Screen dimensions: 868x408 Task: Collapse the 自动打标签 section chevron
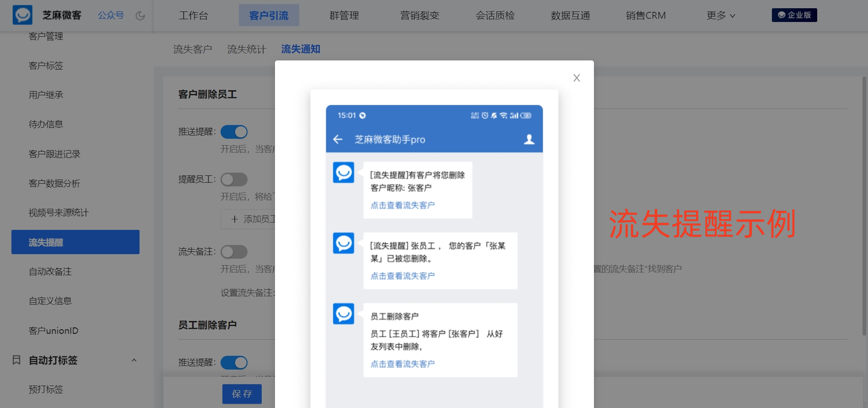pyautogui.click(x=134, y=360)
